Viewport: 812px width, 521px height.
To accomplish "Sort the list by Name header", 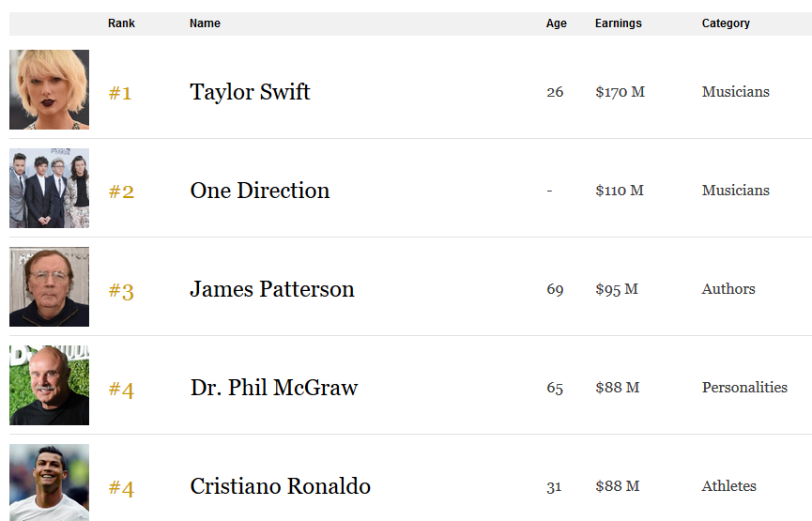I will coord(205,23).
